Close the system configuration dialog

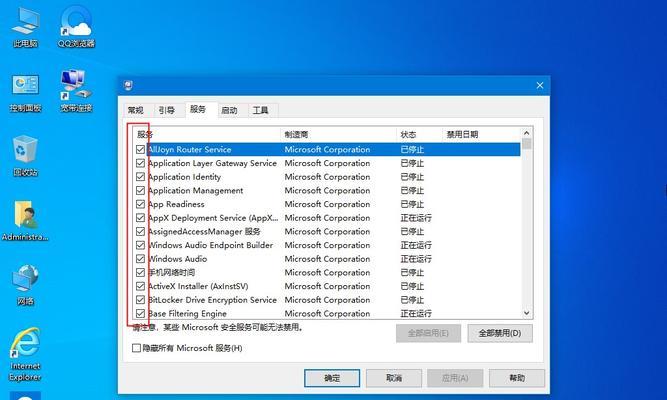pos(540,86)
